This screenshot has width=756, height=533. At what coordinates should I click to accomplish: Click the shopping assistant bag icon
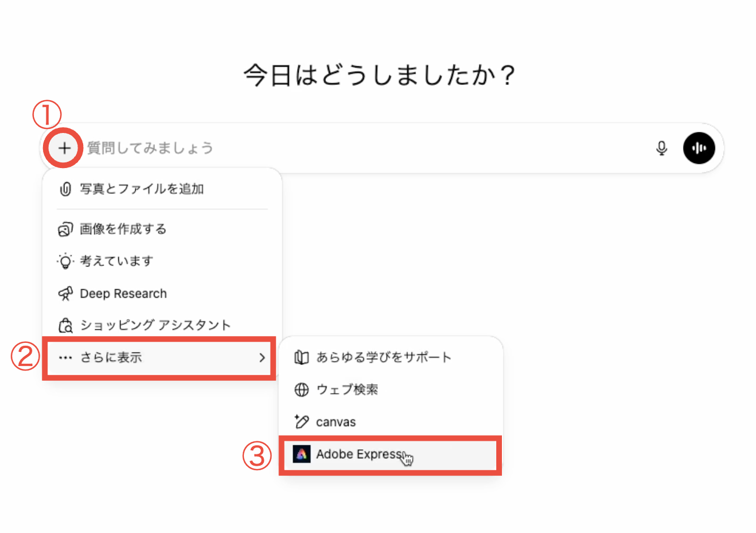(66, 325)
